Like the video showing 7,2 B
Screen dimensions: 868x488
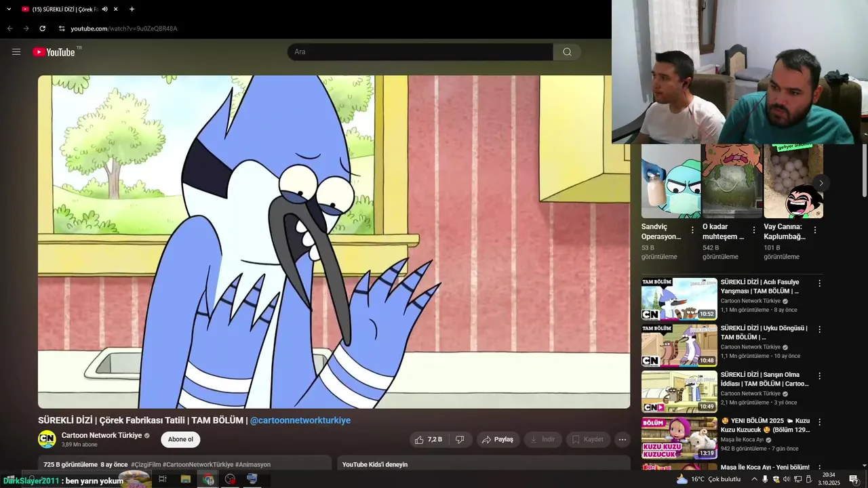[x=428, y=439]
